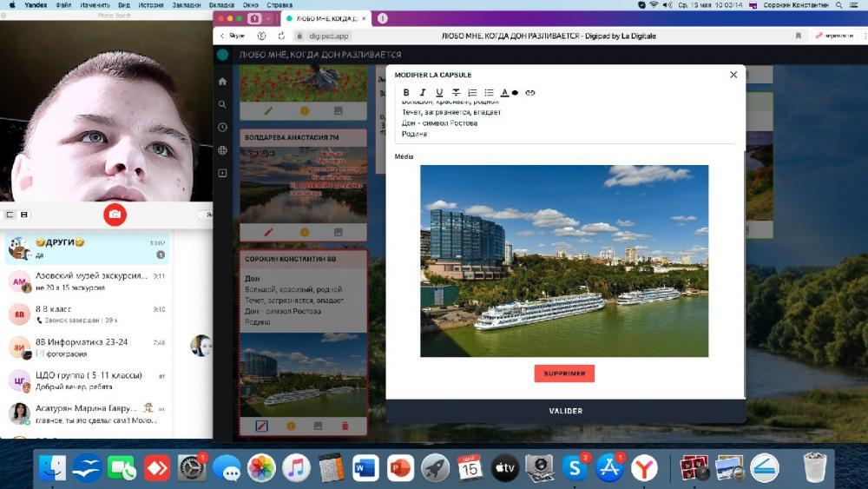Screen dimensions: 868x489
Task: Delete the Сорокин Константин capsule with trash icon
Action: click(x=345, y=426)
